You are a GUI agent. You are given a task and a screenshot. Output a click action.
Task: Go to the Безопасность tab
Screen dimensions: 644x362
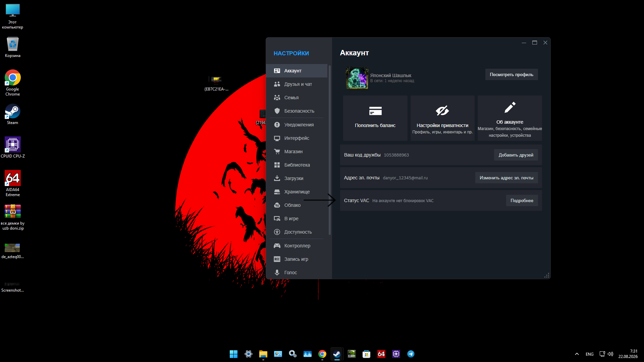[297, 111]
